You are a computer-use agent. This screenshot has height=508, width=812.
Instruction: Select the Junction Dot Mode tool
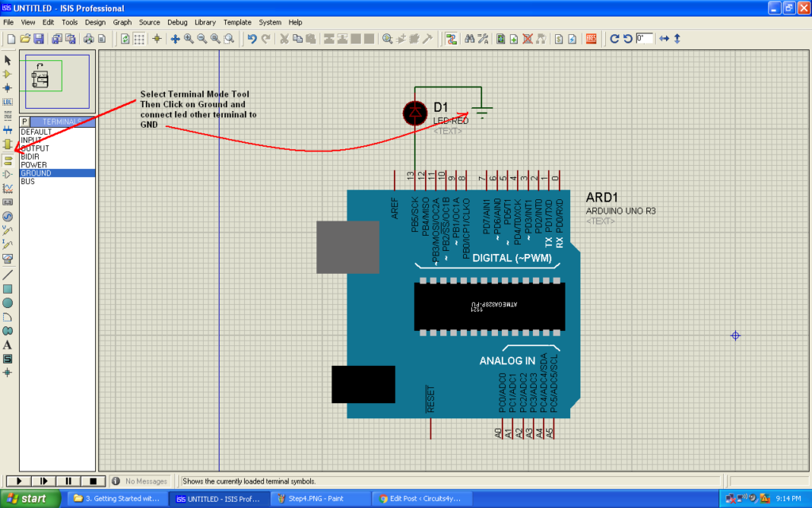click(x=7, y=88)
